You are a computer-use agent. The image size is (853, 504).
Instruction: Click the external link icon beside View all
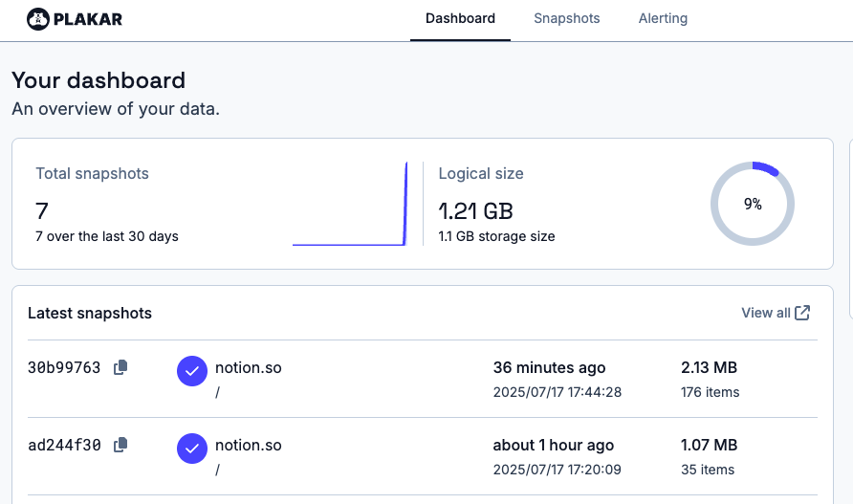point(803,313)
